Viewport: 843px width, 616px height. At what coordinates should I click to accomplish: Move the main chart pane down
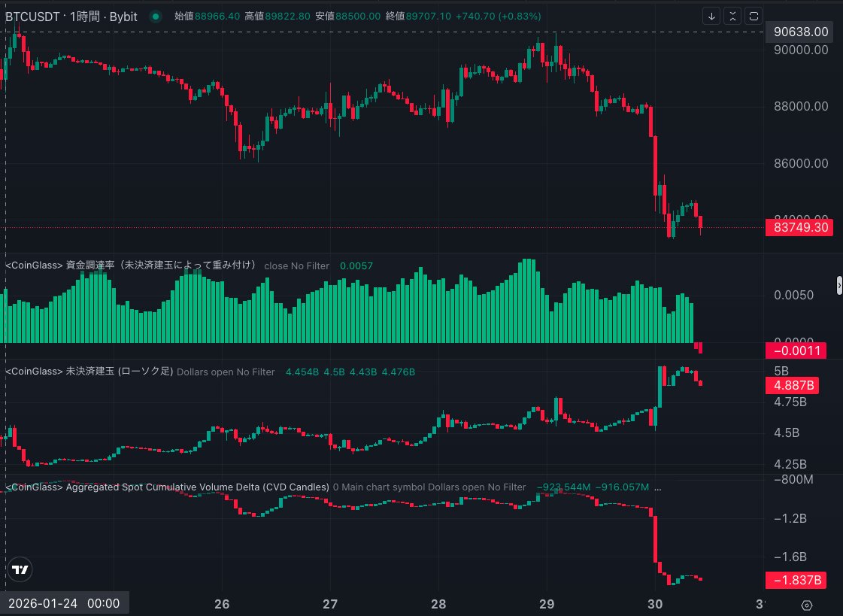[711, 16]
